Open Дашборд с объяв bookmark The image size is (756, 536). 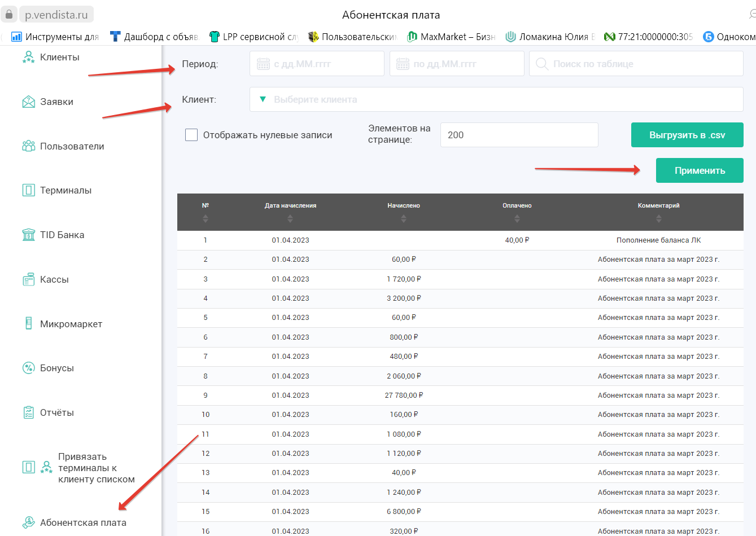154,37
